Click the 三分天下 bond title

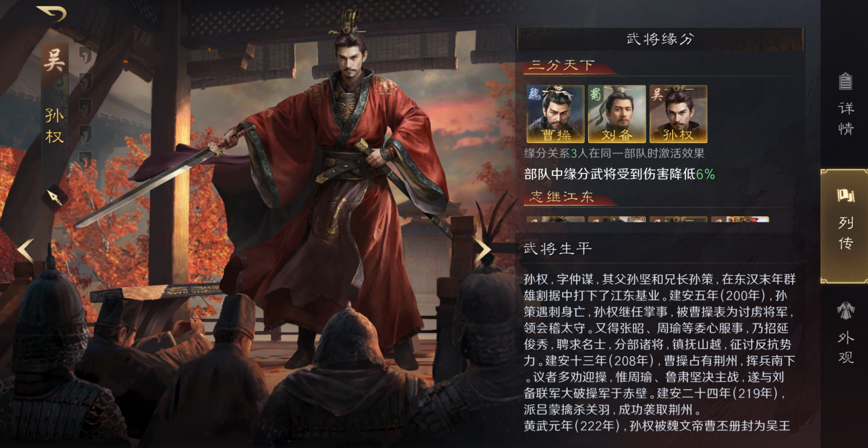(562, 66)
